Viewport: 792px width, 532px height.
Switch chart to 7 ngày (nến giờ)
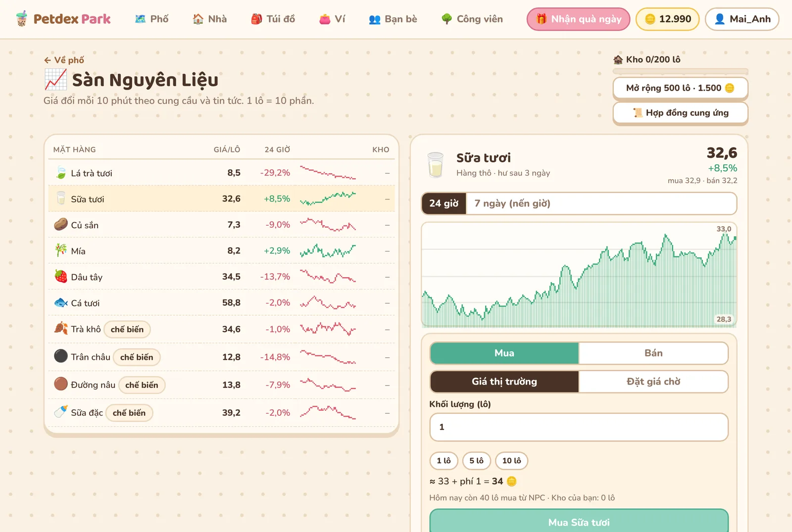[x=512, y=203]
